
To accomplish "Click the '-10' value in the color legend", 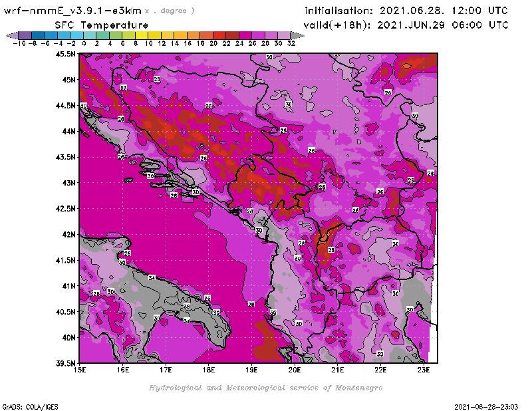I will tap(19, 44).
